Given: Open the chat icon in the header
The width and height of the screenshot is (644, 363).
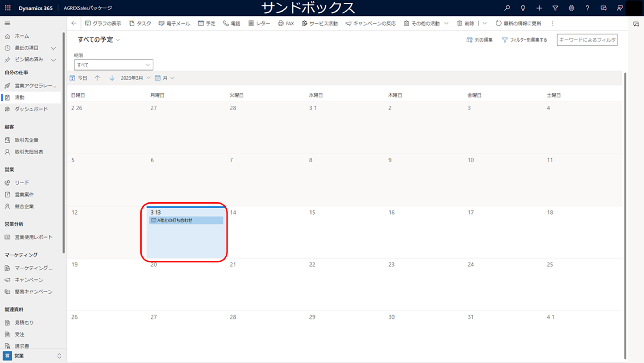Looking at the screenshot, I should point(604,8).
